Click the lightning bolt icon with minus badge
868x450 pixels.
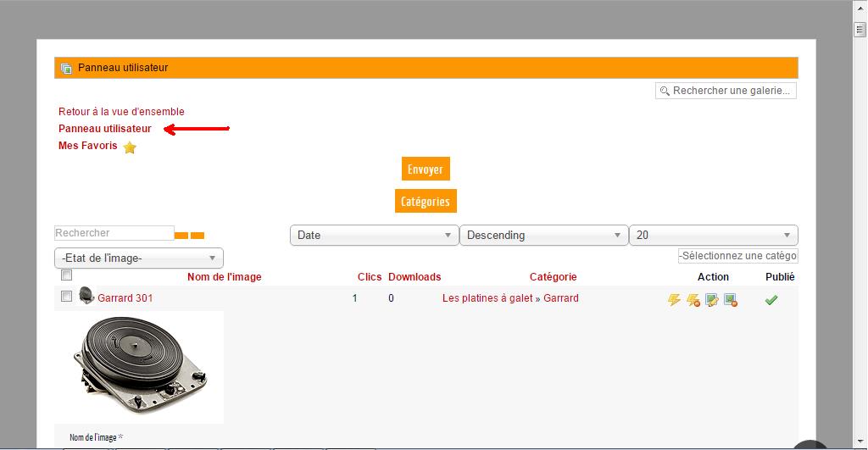693,300
